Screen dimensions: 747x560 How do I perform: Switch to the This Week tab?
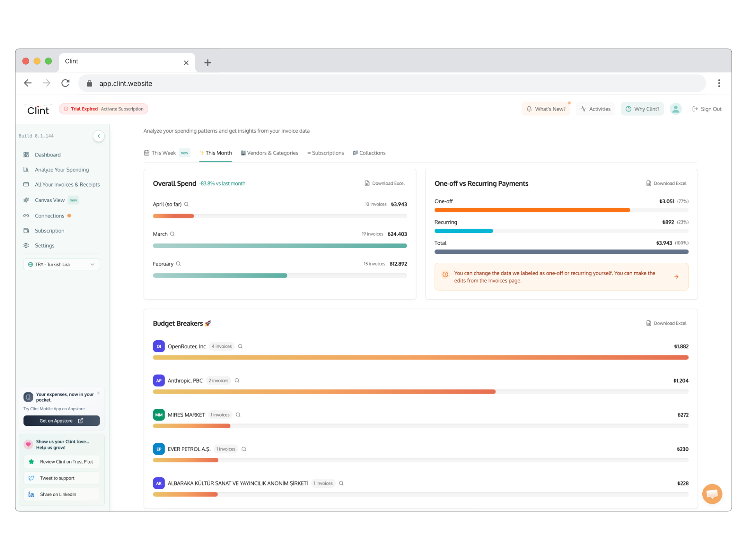click(163, 153)
